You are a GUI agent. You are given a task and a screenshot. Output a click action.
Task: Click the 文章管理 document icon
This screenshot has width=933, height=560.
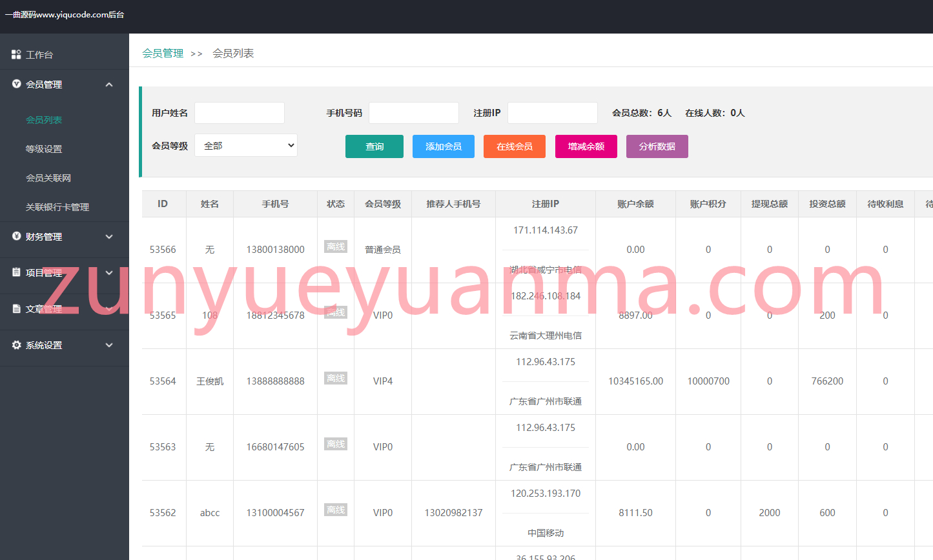[17, 308]
